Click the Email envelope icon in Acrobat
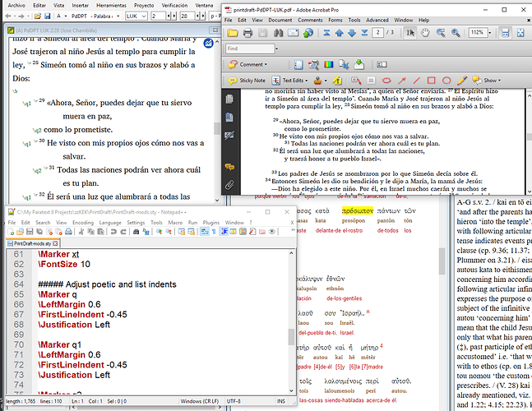532x411 pixels. (293, 33)
